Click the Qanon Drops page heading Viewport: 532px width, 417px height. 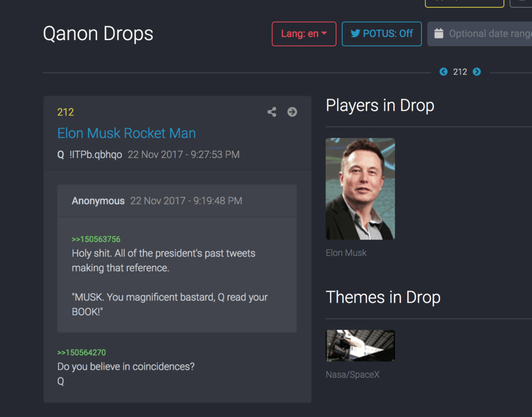tap(98, 34)
